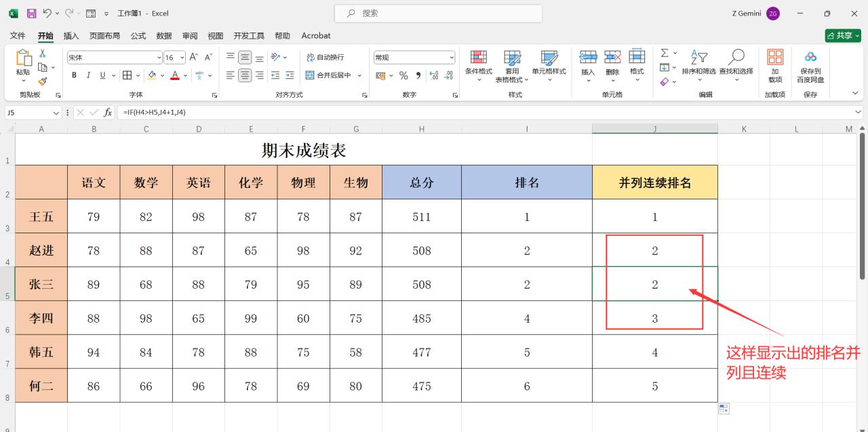The height and width of the screenshot is (432, 868).
Task: Switch to the Acrobat tab
Action: [316, 35]
